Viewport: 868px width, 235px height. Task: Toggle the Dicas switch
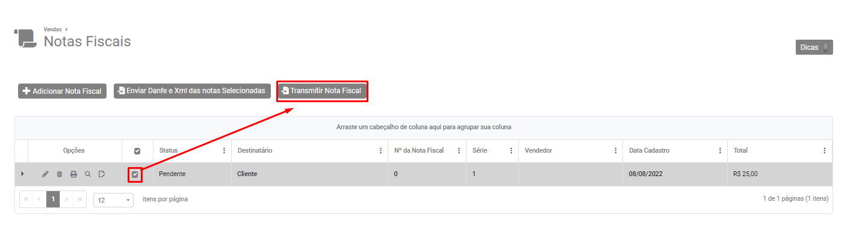point(826,47)
